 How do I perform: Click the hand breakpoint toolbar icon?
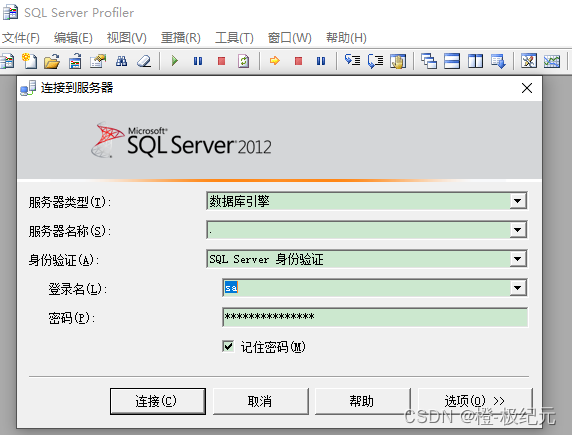[398, 61]
